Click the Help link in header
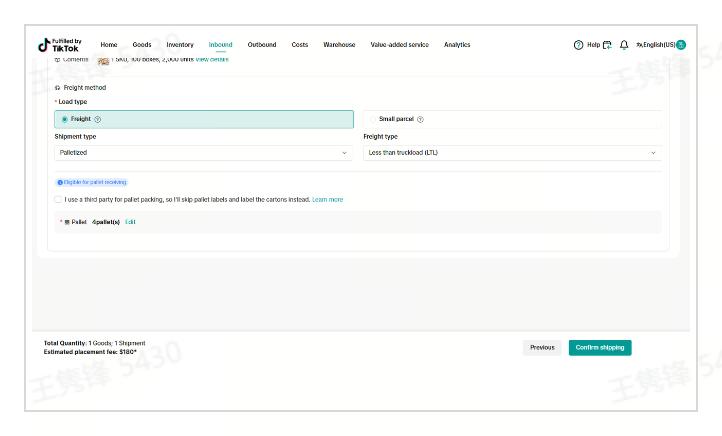722x436 pixels. (594, 45)
